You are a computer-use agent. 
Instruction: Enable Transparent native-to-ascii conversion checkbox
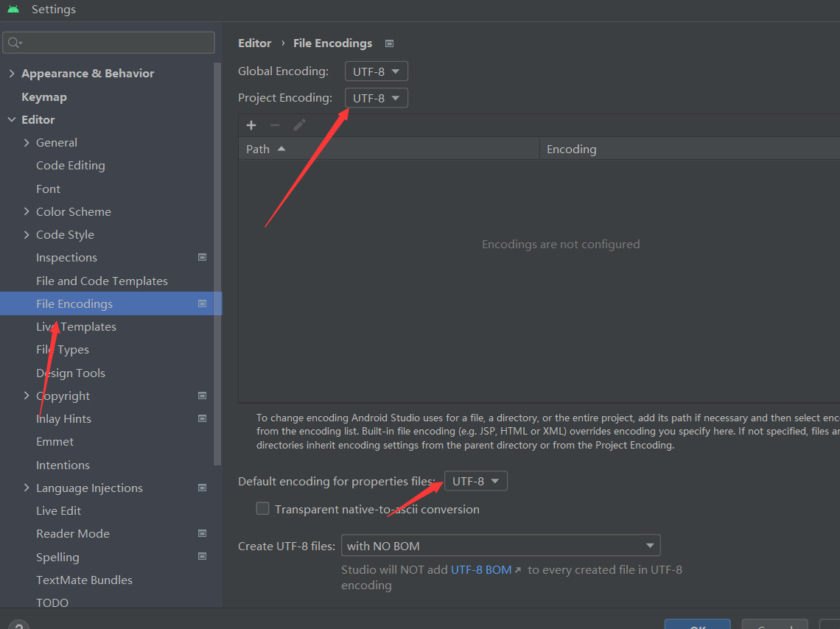(x=262, y=508)
